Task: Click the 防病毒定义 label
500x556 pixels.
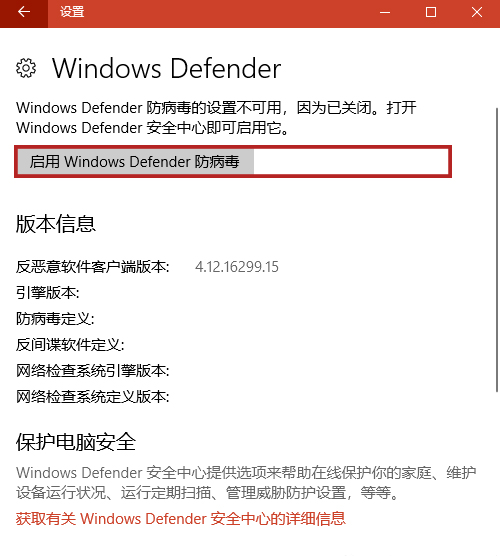Action: (x=55, y=319)
